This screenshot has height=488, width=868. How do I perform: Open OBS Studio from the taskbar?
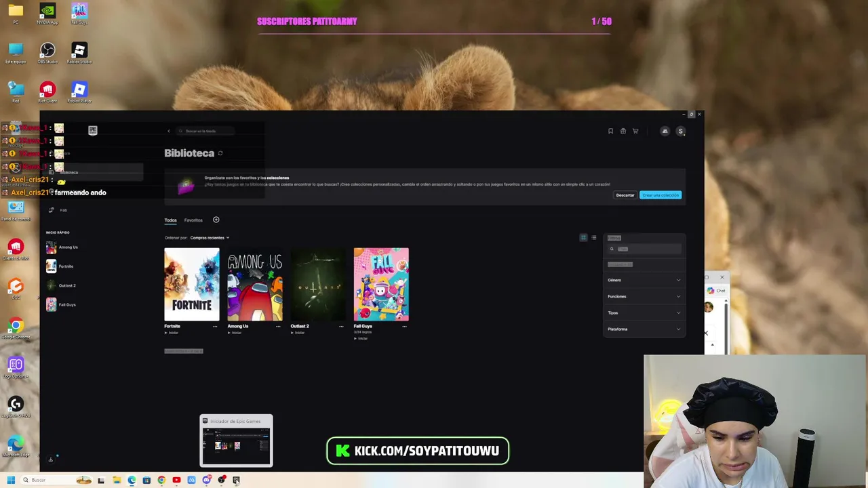click(x=221, y=480)
